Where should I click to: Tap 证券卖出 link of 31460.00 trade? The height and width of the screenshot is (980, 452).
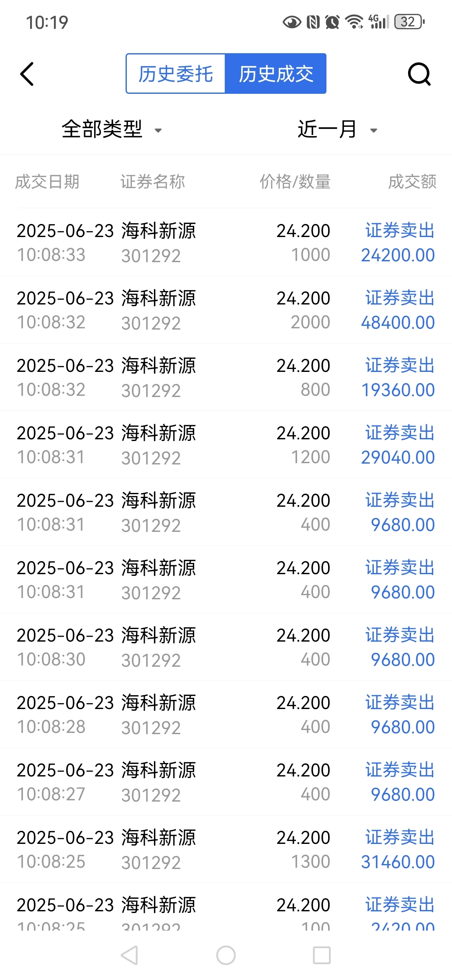click(x=400, y=837)
